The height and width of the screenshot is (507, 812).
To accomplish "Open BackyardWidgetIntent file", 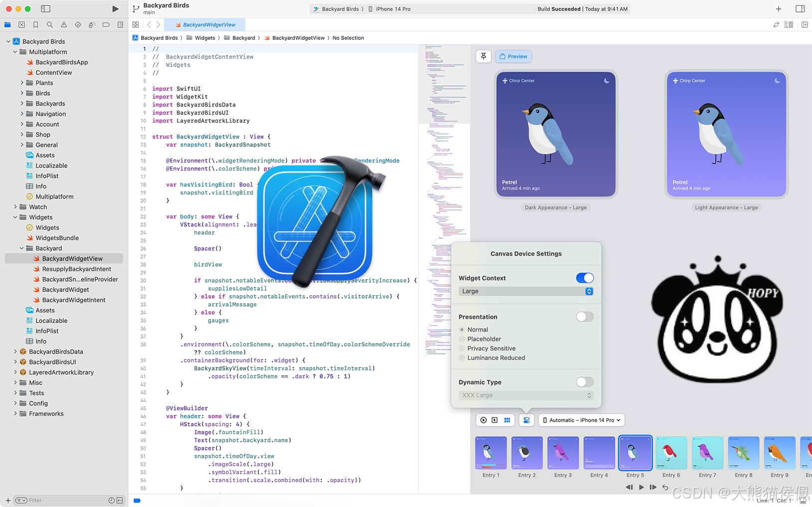I will (74, 300).
